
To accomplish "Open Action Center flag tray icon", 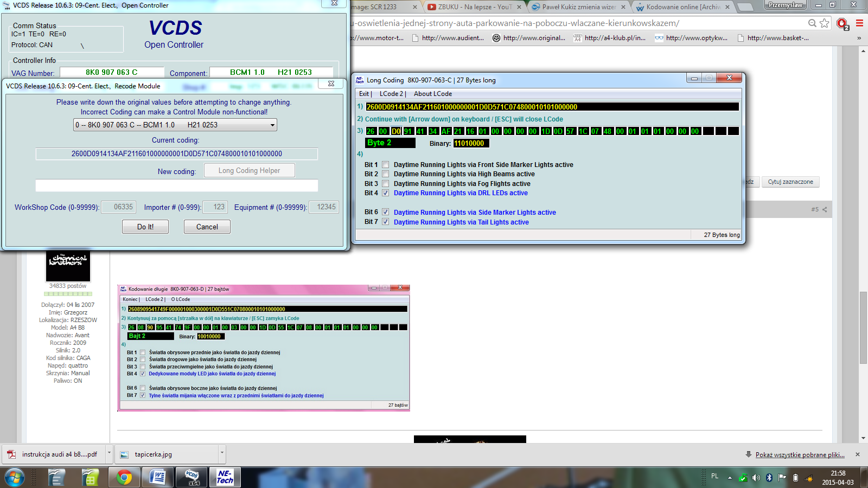I will (x=782, y=478).
